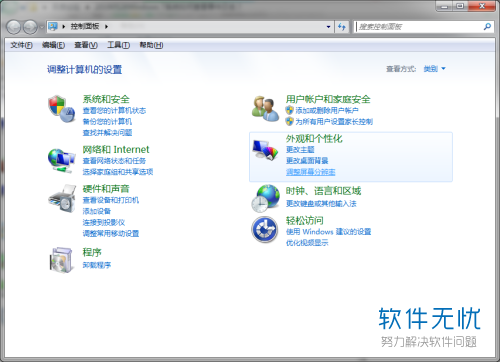Click the shield icon beside 为所有用户设置家长控制
This screenshot has height=362, width=500.
coord(289,121)
